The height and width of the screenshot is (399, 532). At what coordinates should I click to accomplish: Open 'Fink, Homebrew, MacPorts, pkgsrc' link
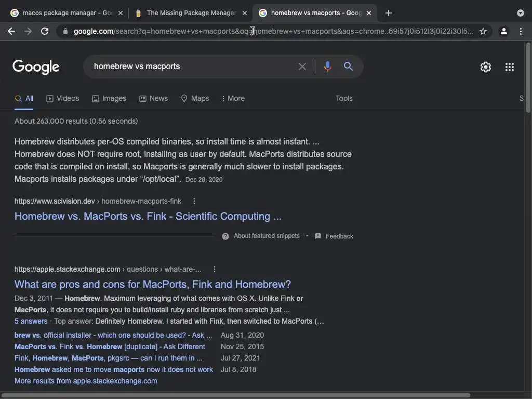(x=109, y=358)
